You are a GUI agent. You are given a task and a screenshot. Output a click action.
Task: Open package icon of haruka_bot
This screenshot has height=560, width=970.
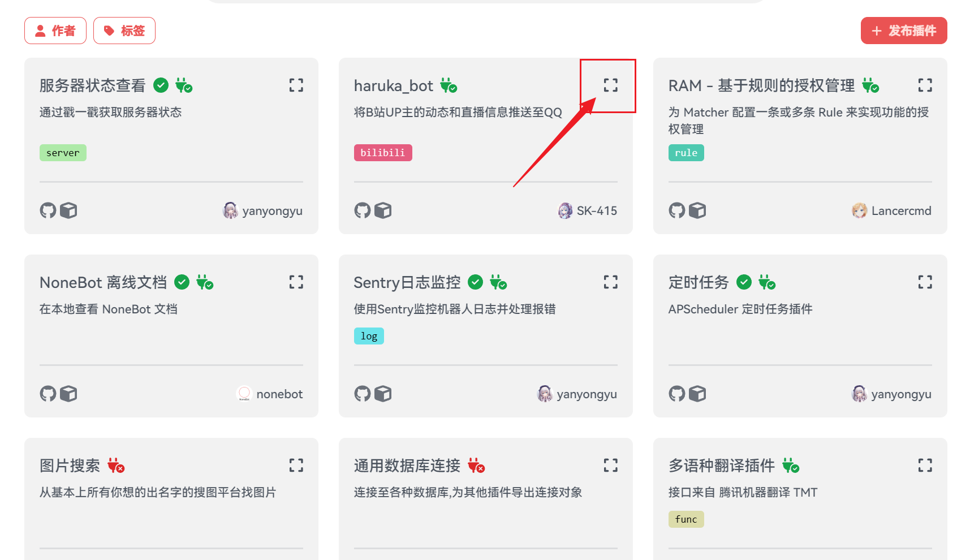(x=383, y=210)
